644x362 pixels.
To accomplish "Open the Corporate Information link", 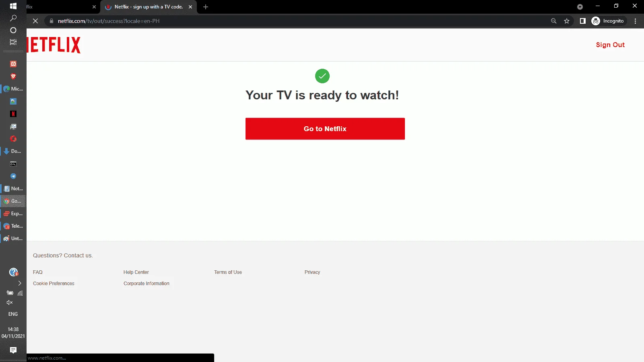I will (147, 284).
